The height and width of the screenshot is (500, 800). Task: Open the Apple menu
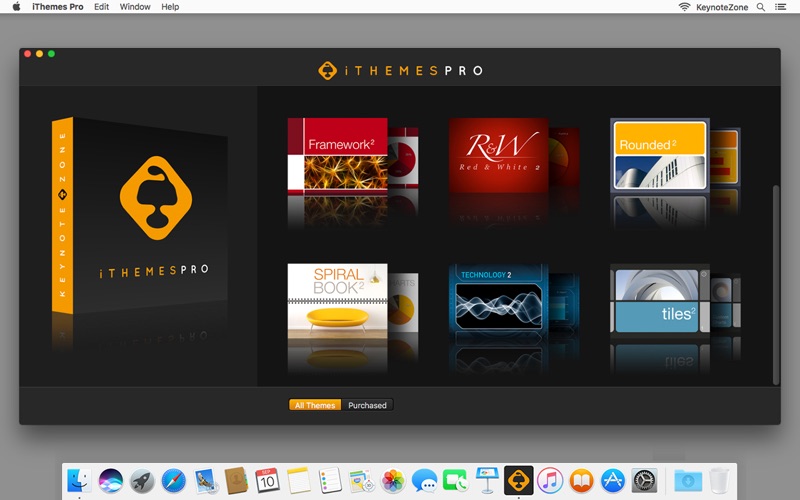[16, 7]
